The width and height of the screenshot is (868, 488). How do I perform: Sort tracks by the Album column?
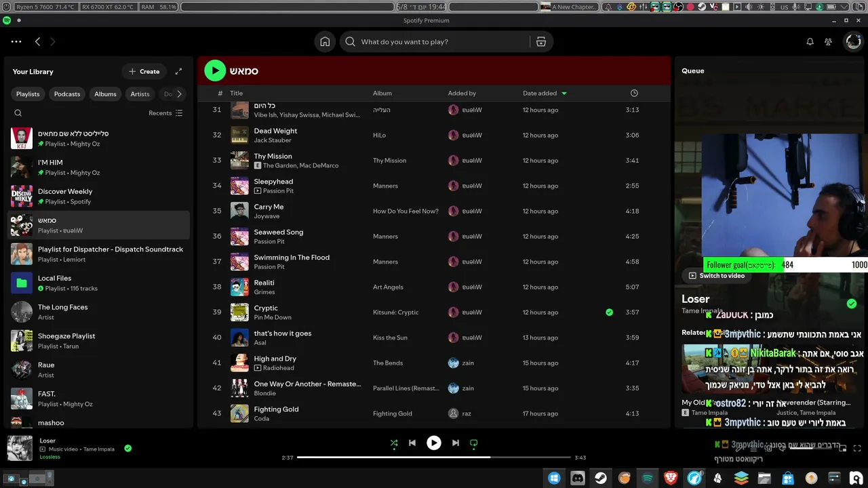point(382,93)
